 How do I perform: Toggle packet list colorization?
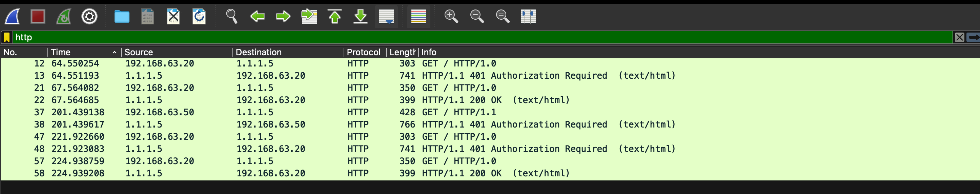[418, 16]
